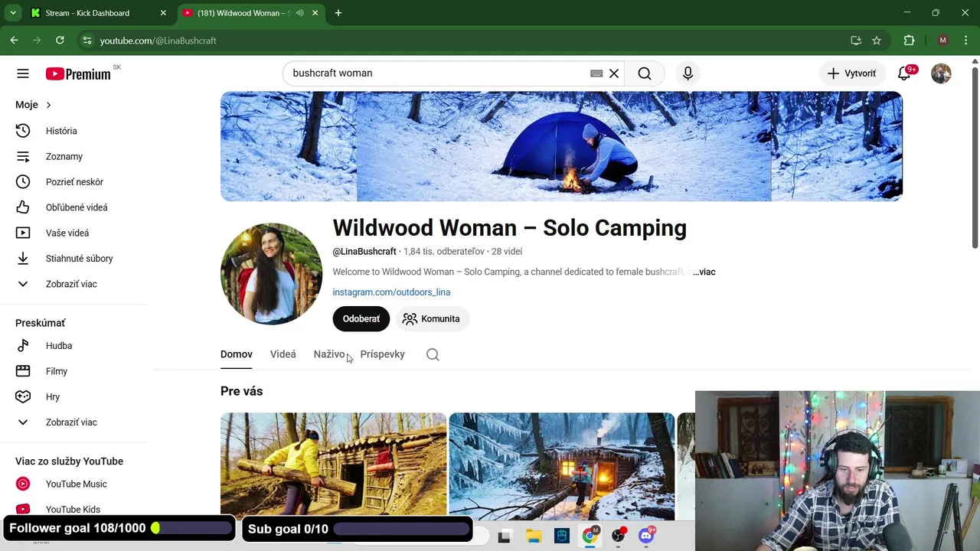Bookmark this page with star icon
The width and height of the screenshot is (980, 551).
tap(877, 41)
